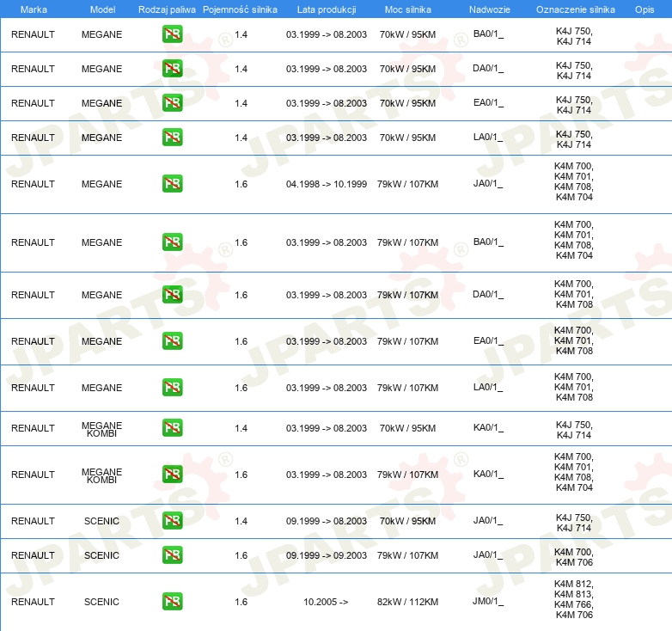
Task: Click body code BA0/1_ in Megane 1.4 row
Action: (x=488, y=34)
